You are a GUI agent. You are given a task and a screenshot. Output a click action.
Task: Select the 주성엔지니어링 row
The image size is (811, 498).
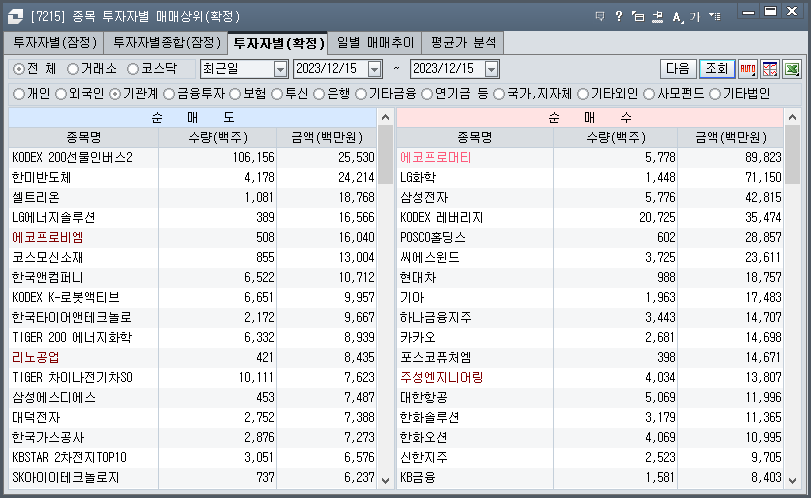pos(590,378)
